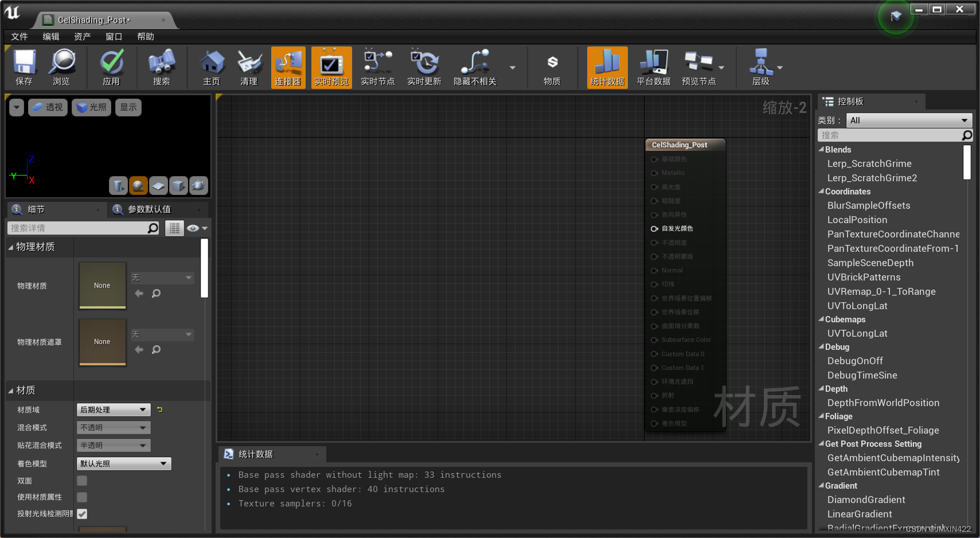
Task: Open the 材质域 后期处理 dropdown
Action: click(114, 410)
